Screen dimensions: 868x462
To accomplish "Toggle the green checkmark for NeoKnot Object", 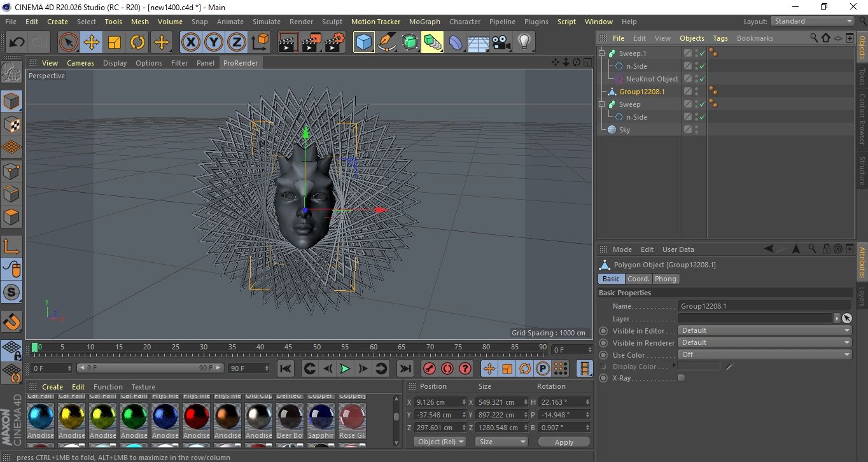I will point(703,79).
